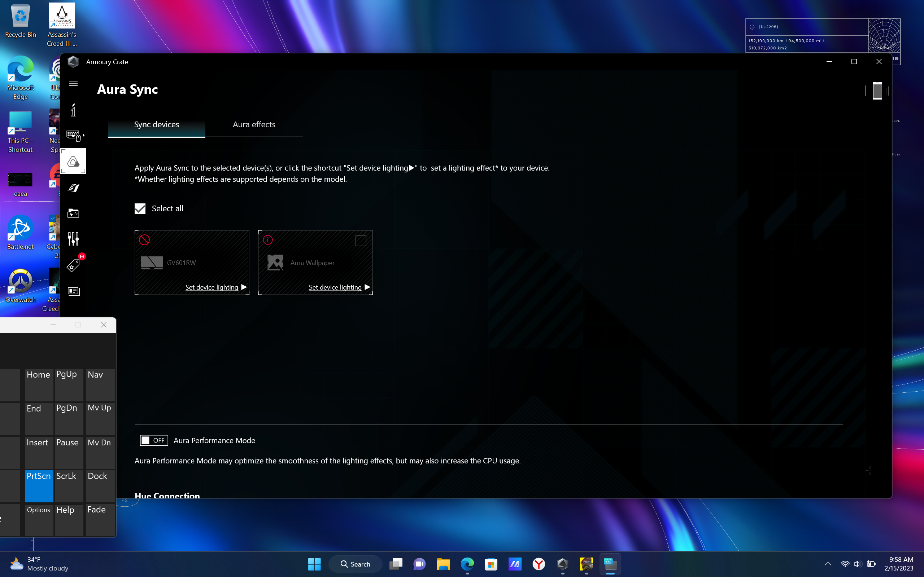Expand GV601RW Set device lighting arrow

click(x=244, y=287)
